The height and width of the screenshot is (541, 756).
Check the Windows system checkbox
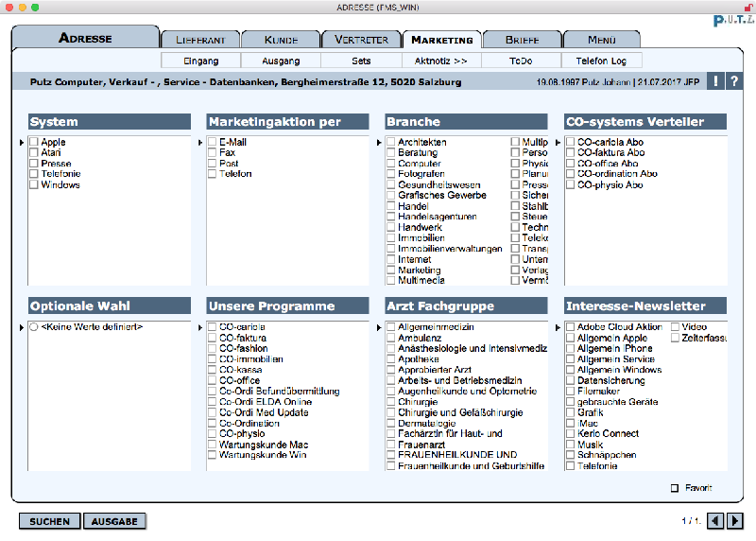click(34, 184)
